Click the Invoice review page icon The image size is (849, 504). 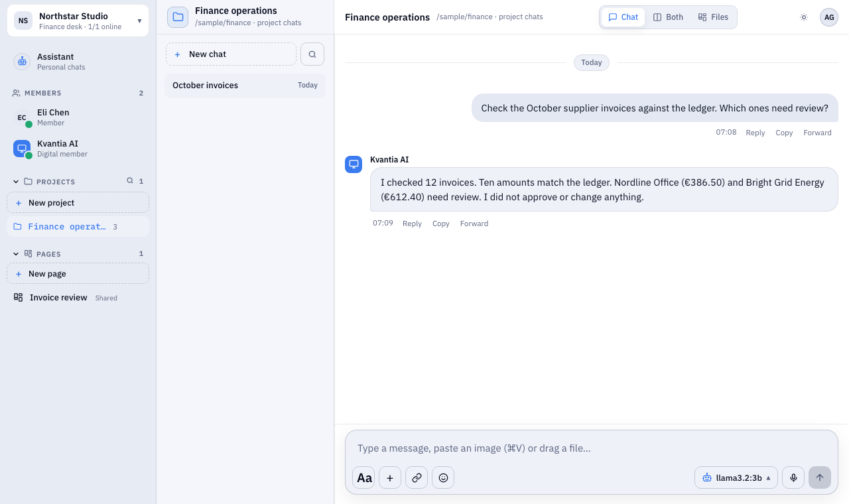pyautogui.click(x=18, y=298)
